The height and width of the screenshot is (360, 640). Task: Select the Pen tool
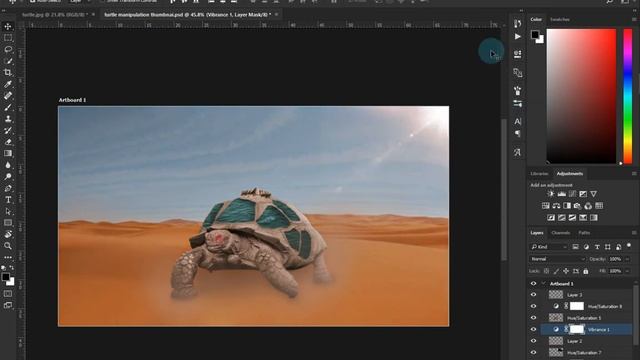pos(8,188)
